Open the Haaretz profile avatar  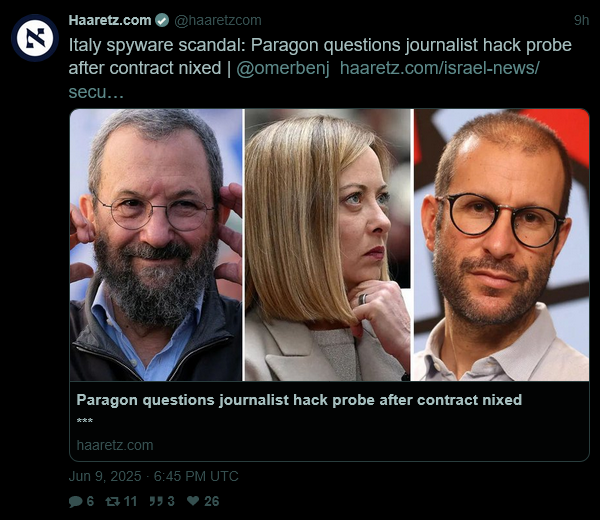click(x=35, y=38)
